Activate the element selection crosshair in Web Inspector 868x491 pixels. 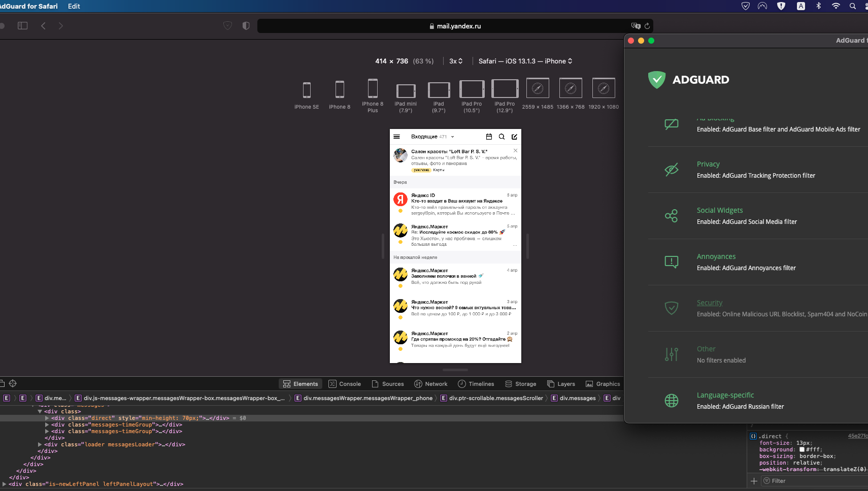click(x=13, y=383)
